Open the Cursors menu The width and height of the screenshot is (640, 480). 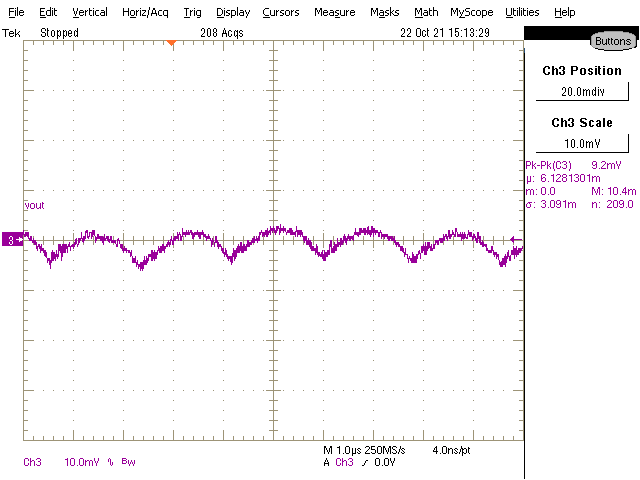(x=280, y=12)
